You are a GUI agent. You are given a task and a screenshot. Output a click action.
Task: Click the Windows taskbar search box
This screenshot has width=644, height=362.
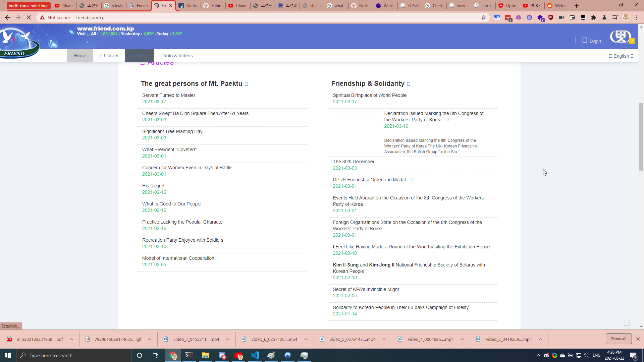pyautogui.click(x=74, y=355)
